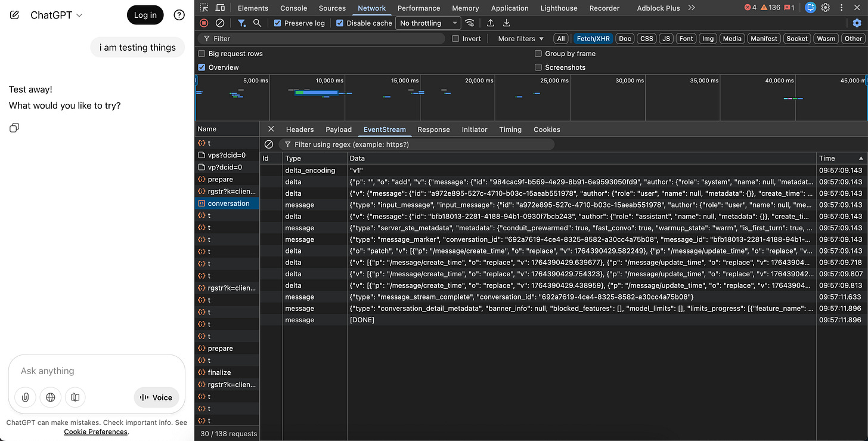This screenshot has height=441, width=868.
Task: Click the Log in button
Action: 145,15
